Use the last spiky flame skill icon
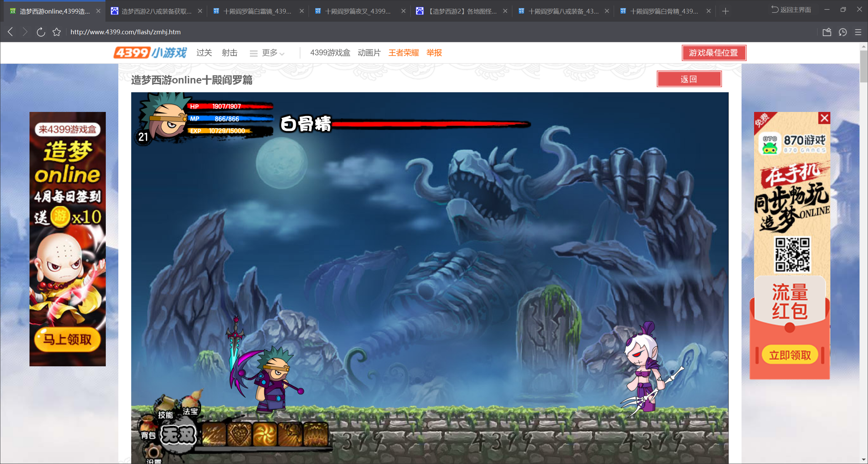The height and width of the screenshot is (464, 868). (x=316, y=434)
